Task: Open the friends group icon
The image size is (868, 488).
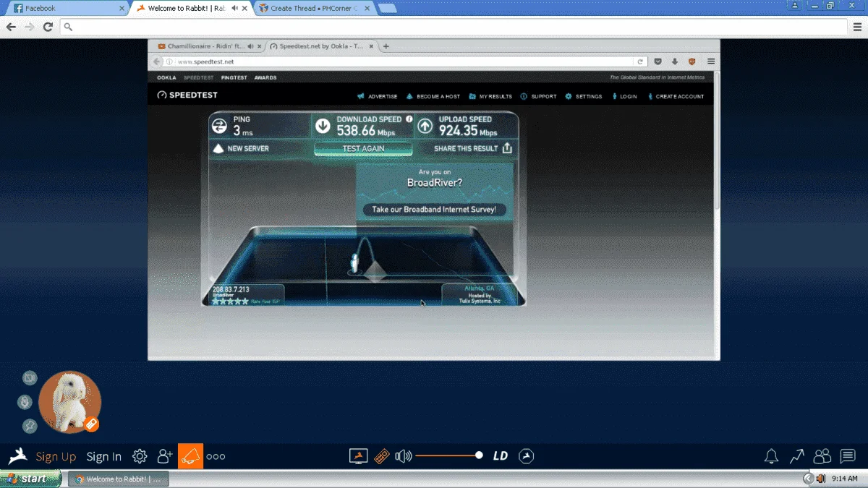Action: pos(822,456)
